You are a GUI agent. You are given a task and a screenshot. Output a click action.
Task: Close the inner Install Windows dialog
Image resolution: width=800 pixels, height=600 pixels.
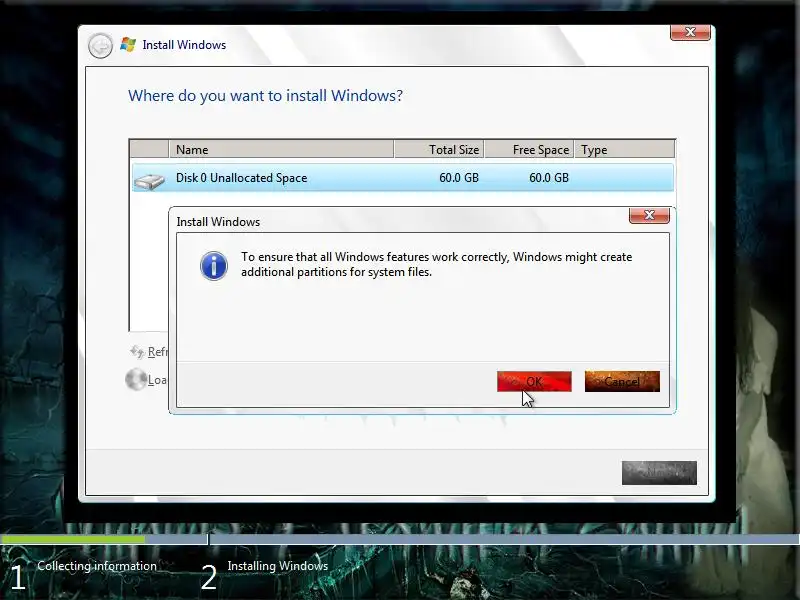pos(649,215)
